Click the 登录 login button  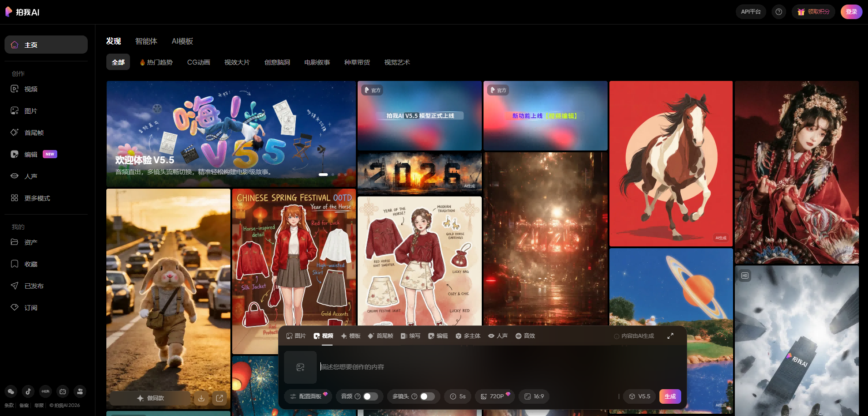tap(851, 12)
